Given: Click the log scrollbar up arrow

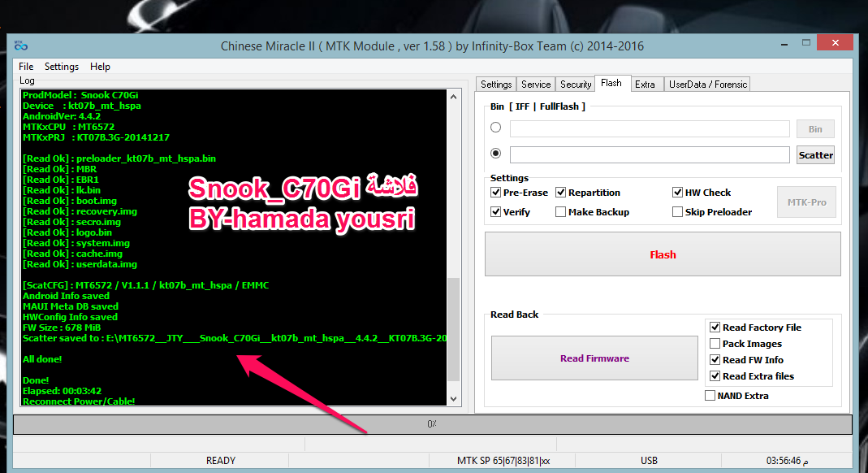Looking at the screenshot, I should click(453, 97).
